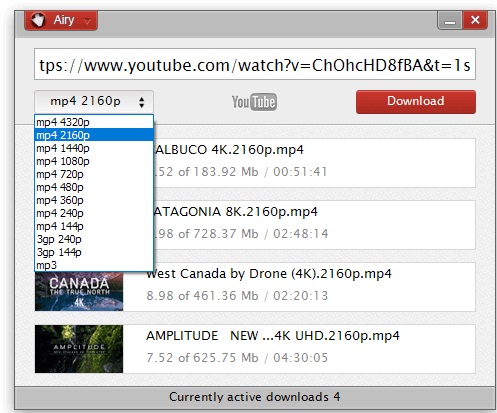Viewport: 497px width, 413px height.
Task: Open the Canada True North video thumbnail
Action: (x=79, y=291)
